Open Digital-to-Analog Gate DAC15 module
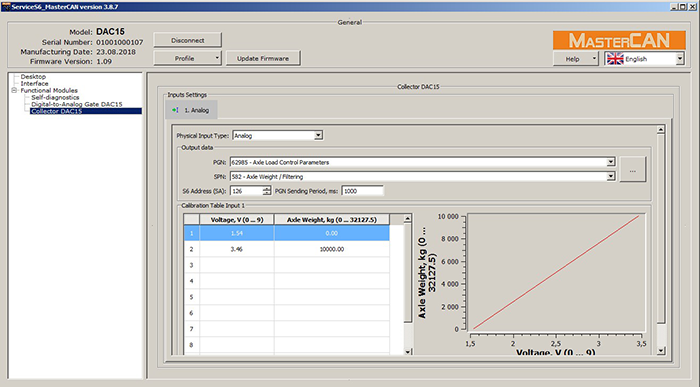 (x=77, y=104)
